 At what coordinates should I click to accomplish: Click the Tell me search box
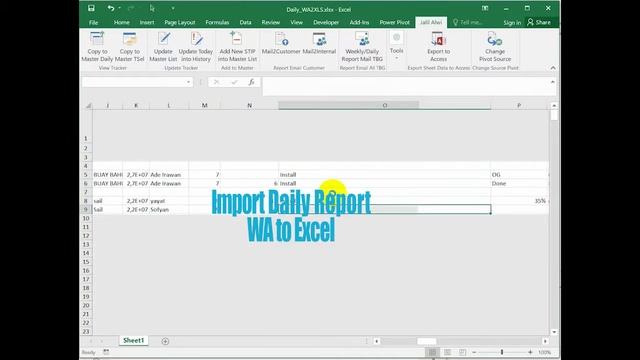(468, 22)
